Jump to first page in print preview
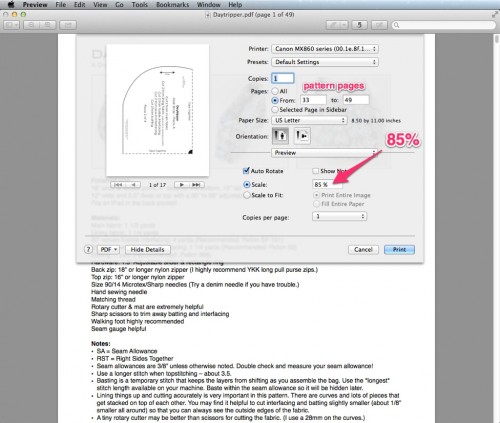 [118, 185]
